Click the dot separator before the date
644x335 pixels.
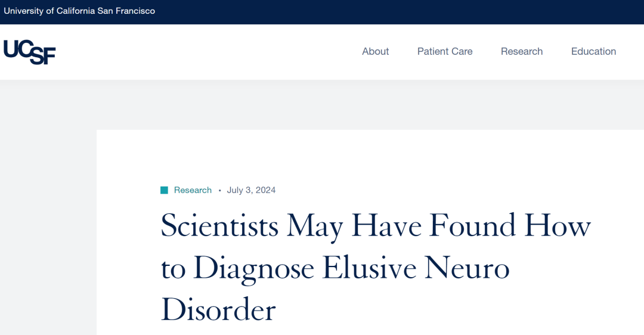point(219,191)
